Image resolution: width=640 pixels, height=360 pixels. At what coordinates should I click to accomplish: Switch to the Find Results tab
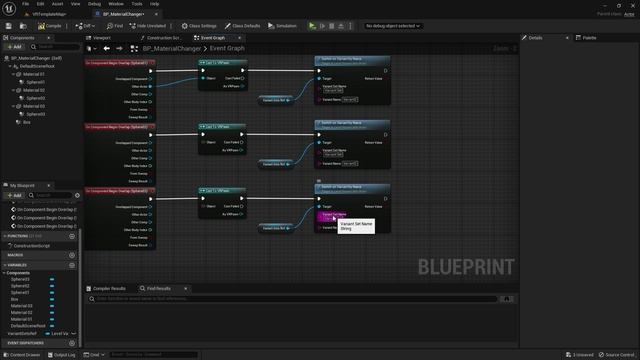click(159, 289)
